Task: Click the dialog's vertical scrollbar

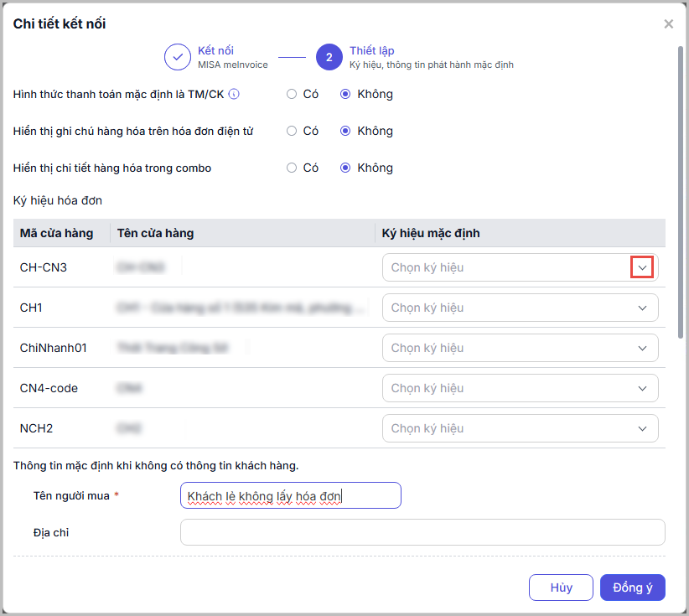Action: point(680,193)
